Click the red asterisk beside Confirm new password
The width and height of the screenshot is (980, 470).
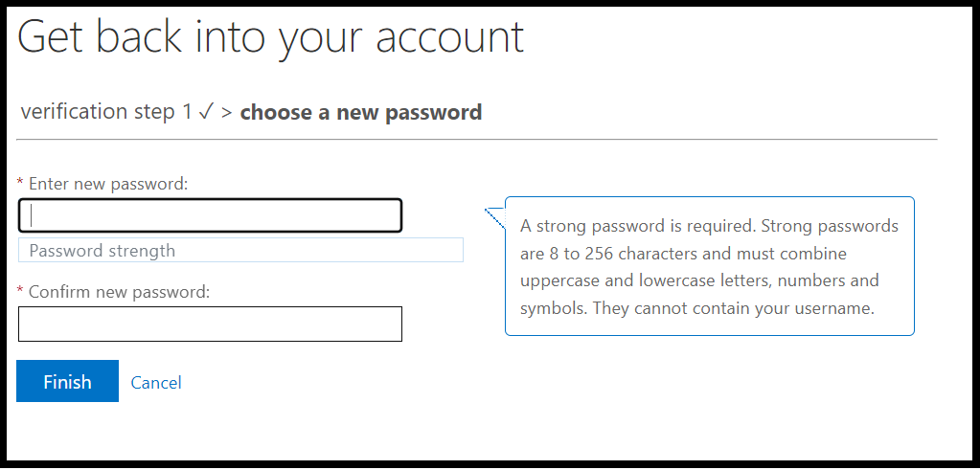click(x=21, y=291)
